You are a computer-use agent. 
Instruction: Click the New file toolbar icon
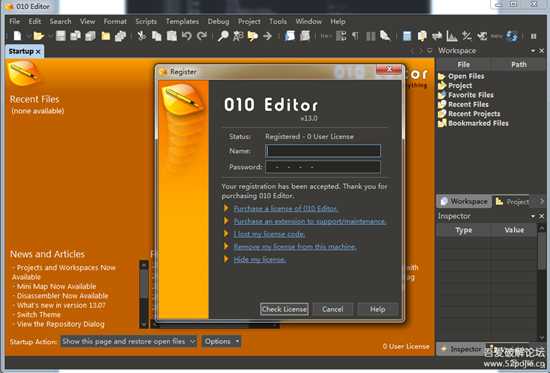[x=17, y=36]
